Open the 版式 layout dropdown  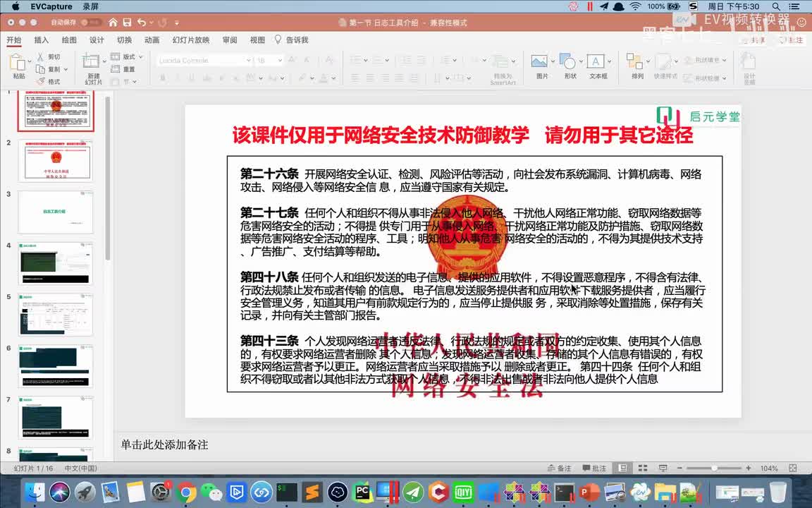[x=127, y=56]
